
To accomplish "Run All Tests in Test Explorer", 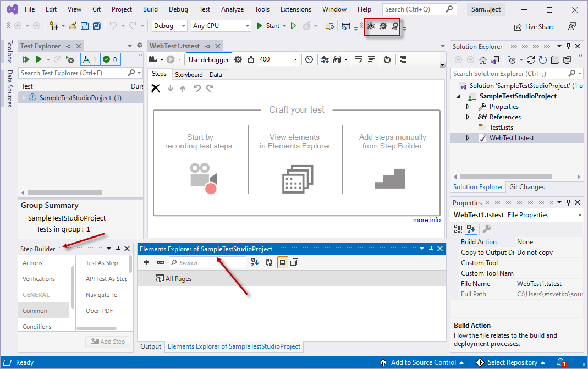I will pyautogui.click(x=26, y=59).
